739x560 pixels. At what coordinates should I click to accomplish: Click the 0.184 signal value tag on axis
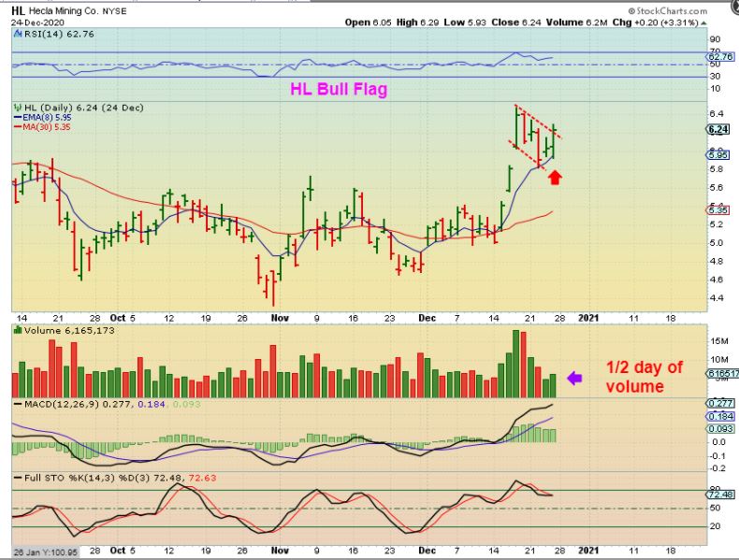coord(720,416)
